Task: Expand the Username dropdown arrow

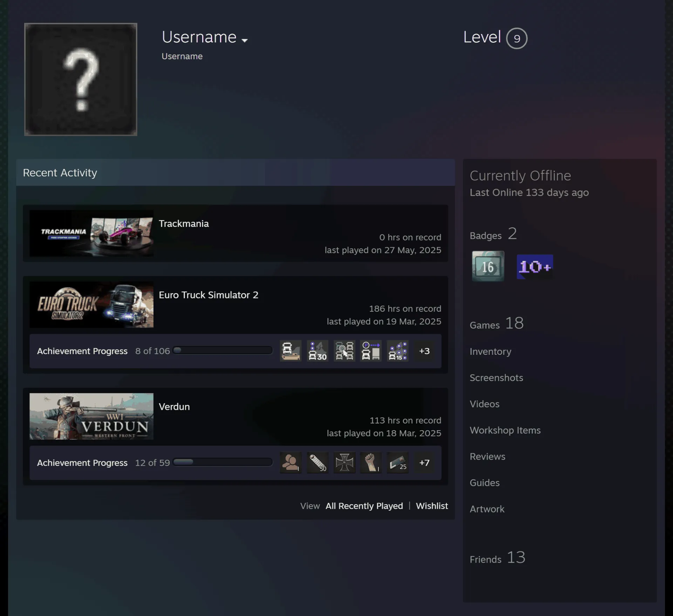Action: click(x=245, y=41)
